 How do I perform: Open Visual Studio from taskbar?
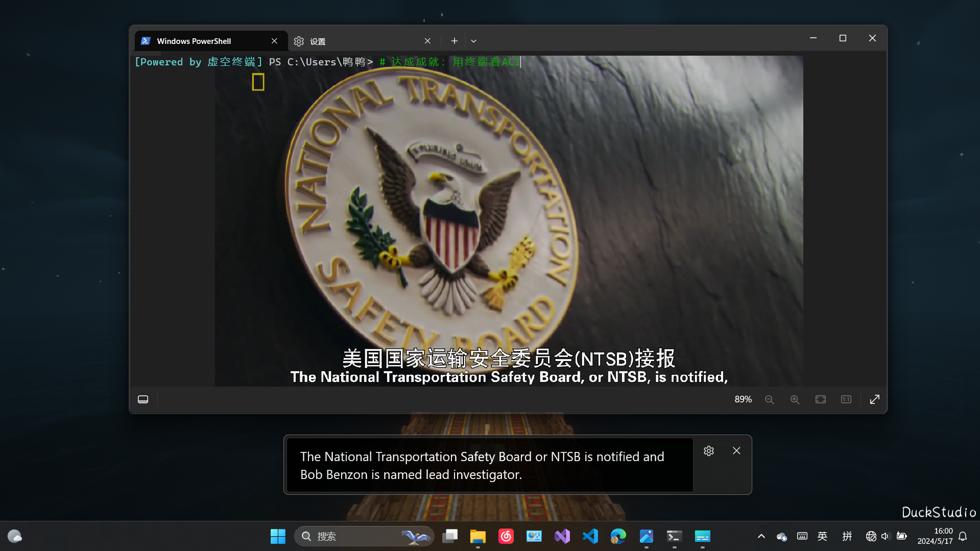562,536
